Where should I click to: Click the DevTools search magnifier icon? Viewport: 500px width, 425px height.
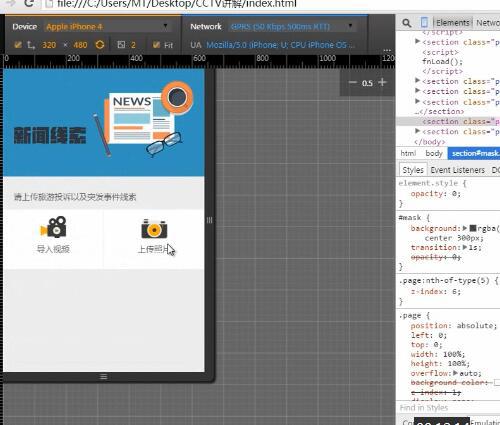coord(406,23)
